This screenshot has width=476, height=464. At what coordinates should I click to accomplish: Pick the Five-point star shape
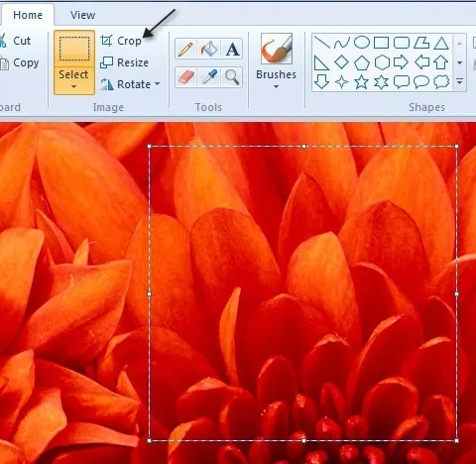tap(361, 82)
